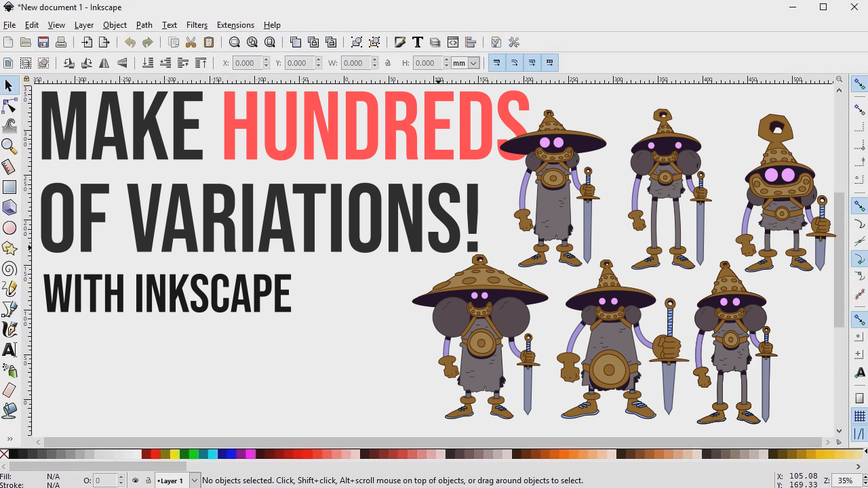Select the Rectangle tool
868x488 pixels.
[9, 187]
